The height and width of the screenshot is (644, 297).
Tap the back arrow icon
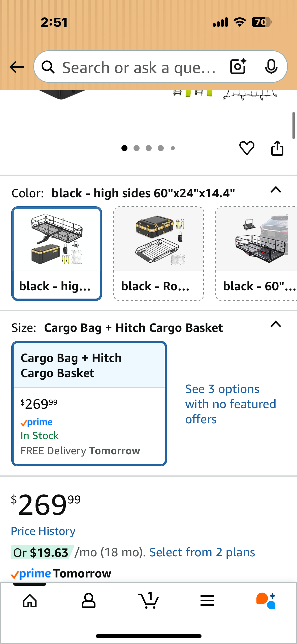point(17,67)
